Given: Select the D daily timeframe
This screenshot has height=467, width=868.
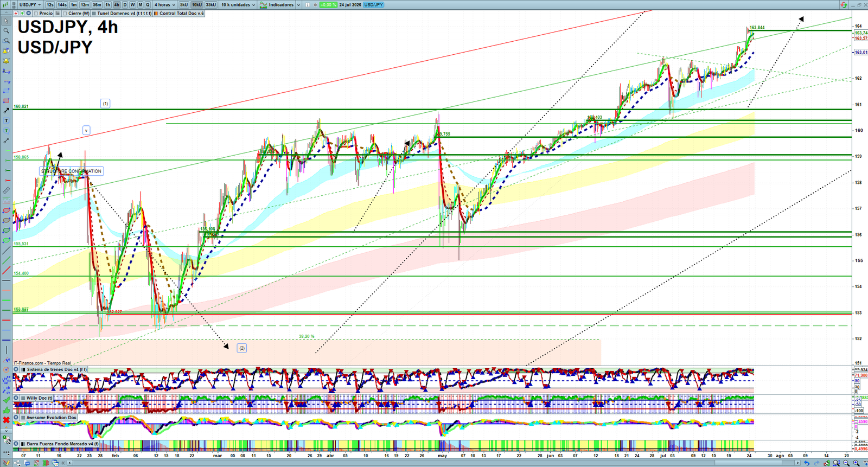Looking at the screenshot, I should tap(125, 5).
